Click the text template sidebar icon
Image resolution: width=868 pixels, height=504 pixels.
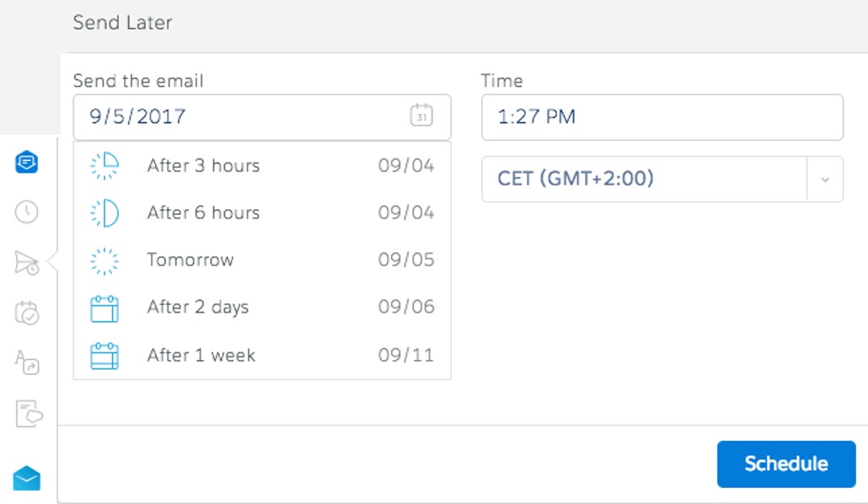coord(27,363)
